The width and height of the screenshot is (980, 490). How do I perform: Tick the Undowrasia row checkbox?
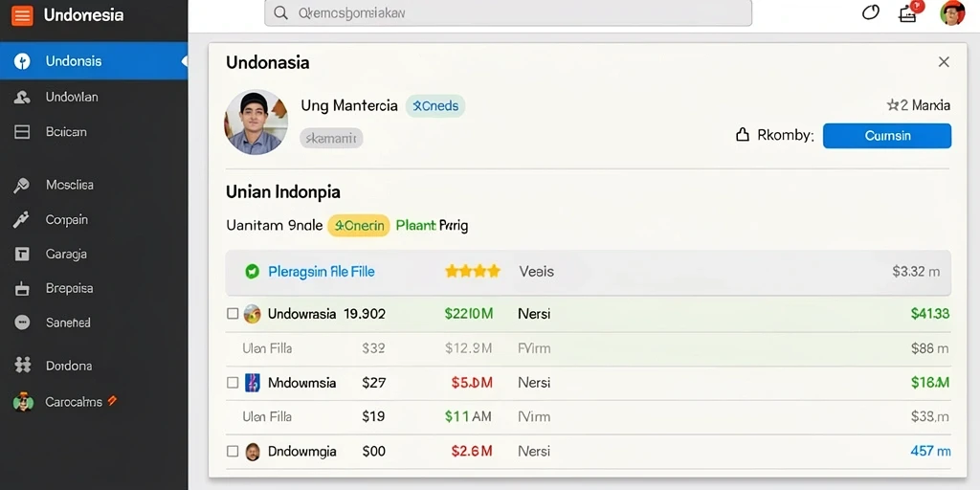tap(233, 314)
